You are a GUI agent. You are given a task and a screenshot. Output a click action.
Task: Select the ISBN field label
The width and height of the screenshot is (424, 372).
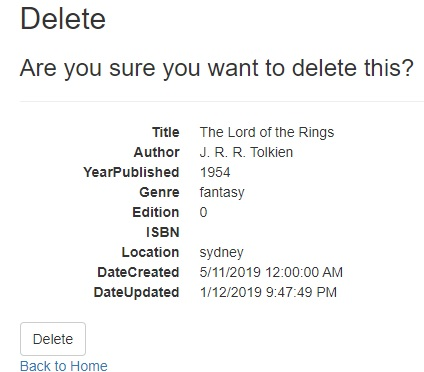pyautogui.click(x=163, y=232)
